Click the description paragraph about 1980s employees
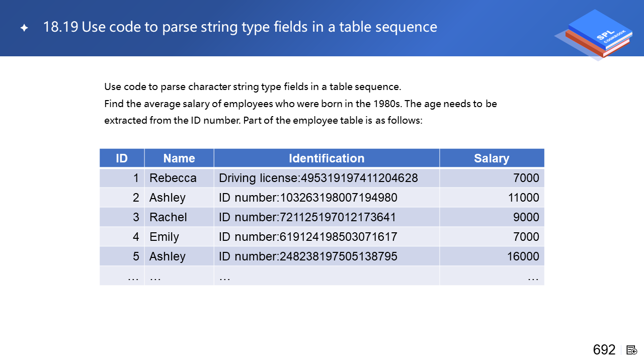Screen dimensions: 644x362 (300, 104)
